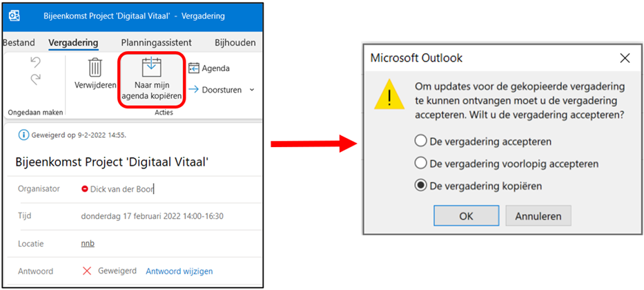Click the Doorsturen arrow icon

pos(194,90)
